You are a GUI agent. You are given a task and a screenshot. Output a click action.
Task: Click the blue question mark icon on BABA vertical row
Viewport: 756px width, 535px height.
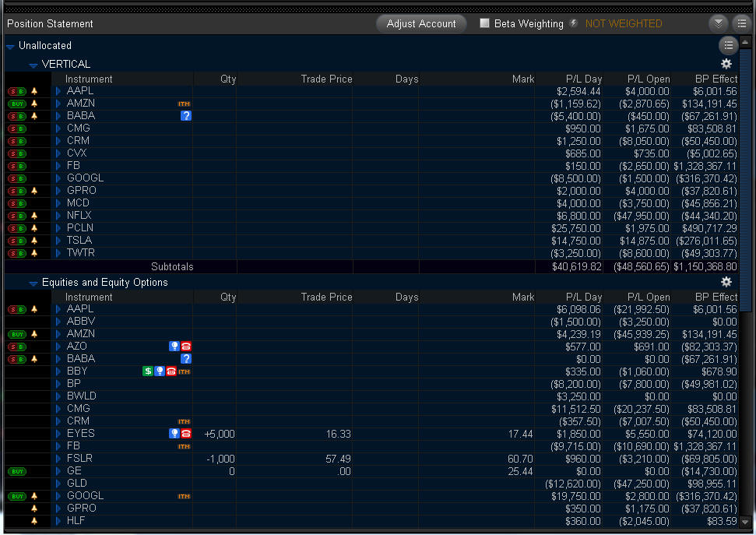coord(185,116)
